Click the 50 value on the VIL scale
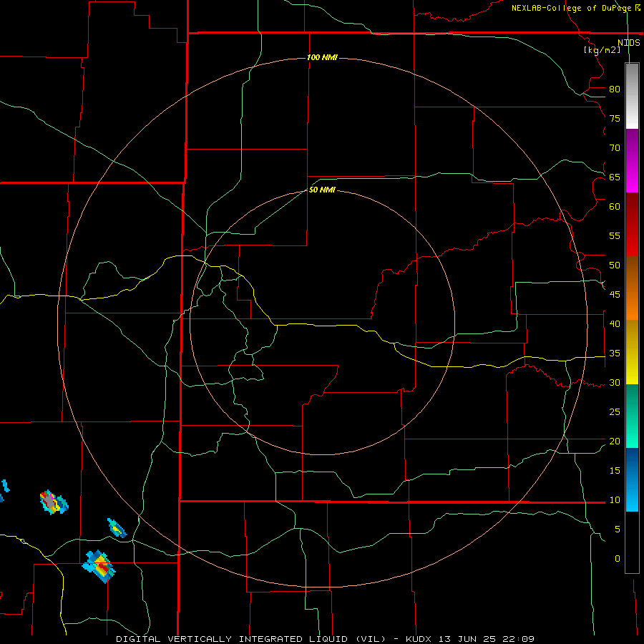644x644 pixels. (x=615, y=265)
